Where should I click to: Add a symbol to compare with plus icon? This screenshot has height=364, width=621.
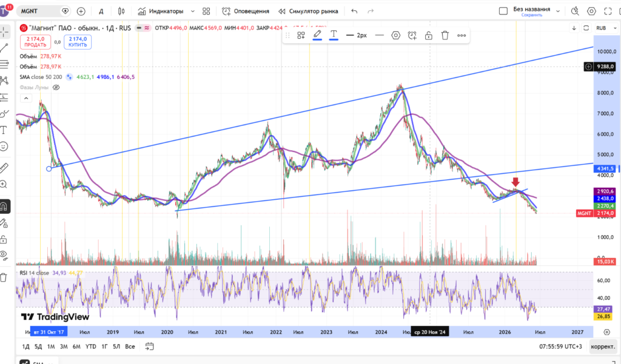(x=81, y=11)
